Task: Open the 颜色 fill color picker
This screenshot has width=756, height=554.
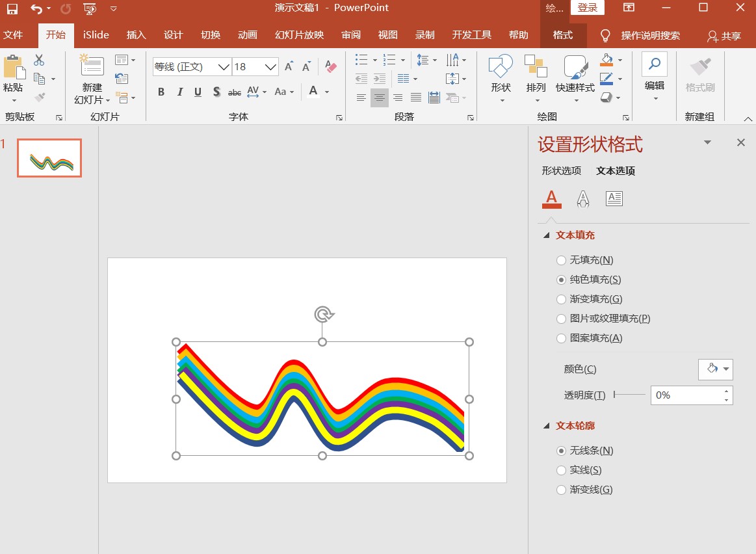Action: click(715, 369)
